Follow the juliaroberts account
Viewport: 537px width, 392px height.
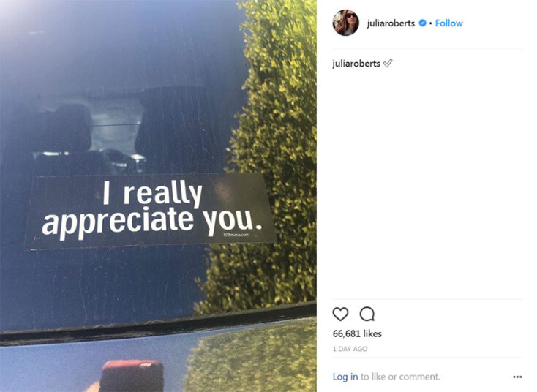pos(448,23)
